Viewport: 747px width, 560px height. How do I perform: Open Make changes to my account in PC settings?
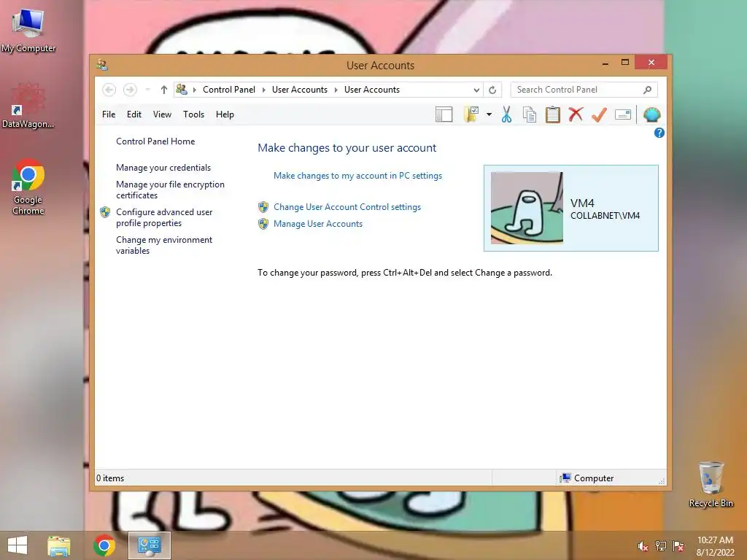[x=357, y=176]
